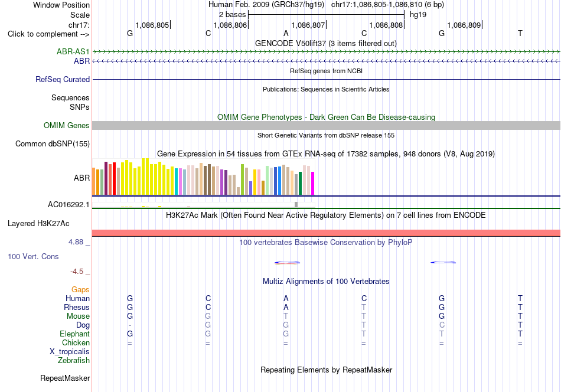
Task: Click 'Short Genetic Variants from dbSNP release 155'
Action: 326,135
